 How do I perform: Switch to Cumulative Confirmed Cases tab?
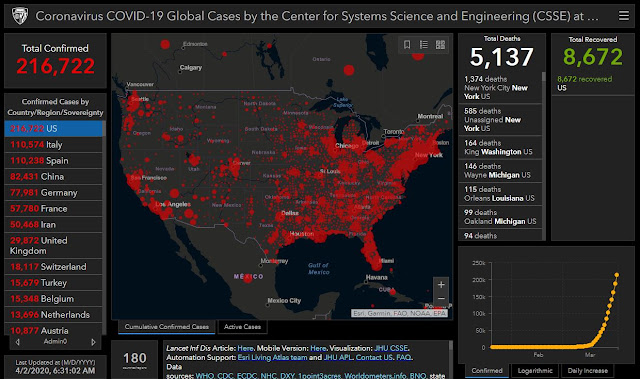click(167, 327)
